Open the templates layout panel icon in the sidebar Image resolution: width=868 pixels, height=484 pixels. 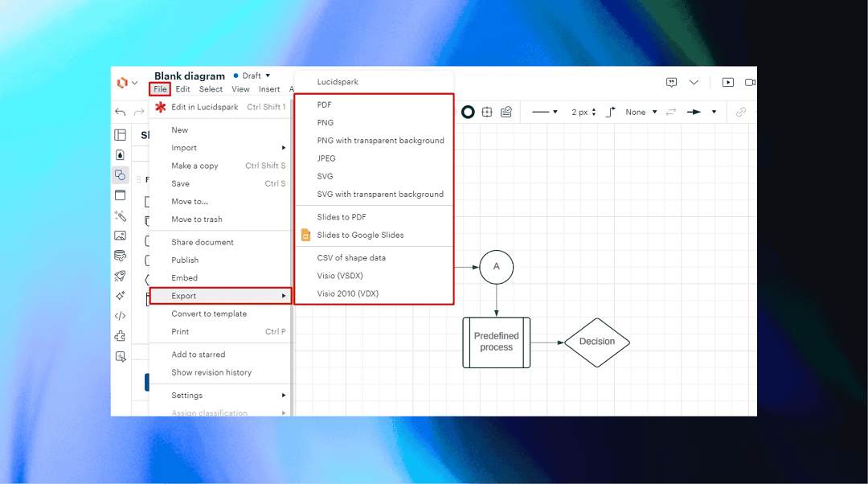tap(120, 135)
